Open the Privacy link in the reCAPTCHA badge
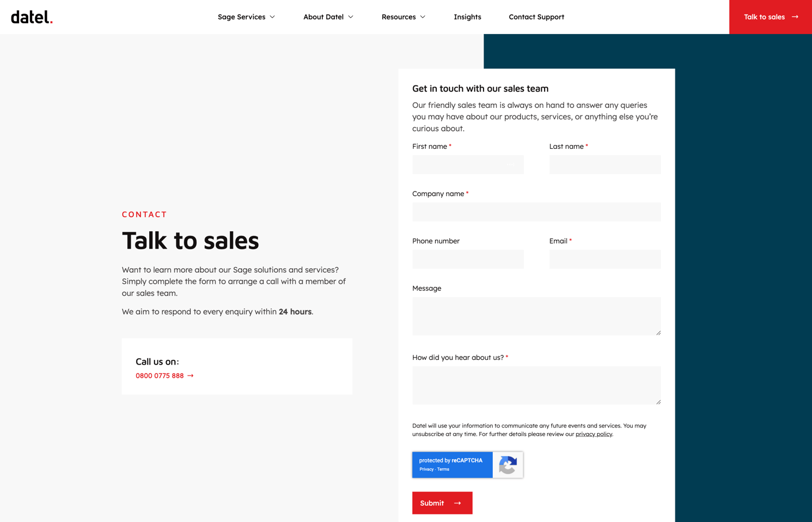The height and width of the screenshot is (522, 812). (426, 469)
